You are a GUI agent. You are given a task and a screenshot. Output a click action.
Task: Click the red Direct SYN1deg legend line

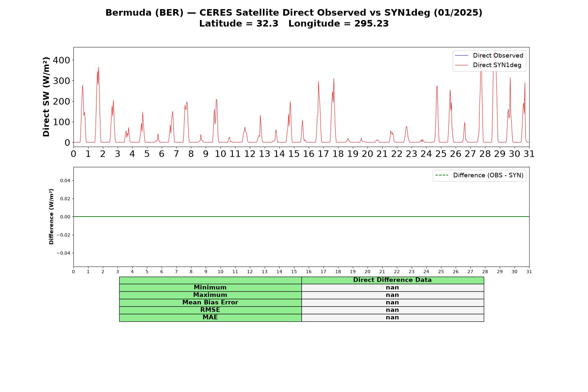coord(462,65)
